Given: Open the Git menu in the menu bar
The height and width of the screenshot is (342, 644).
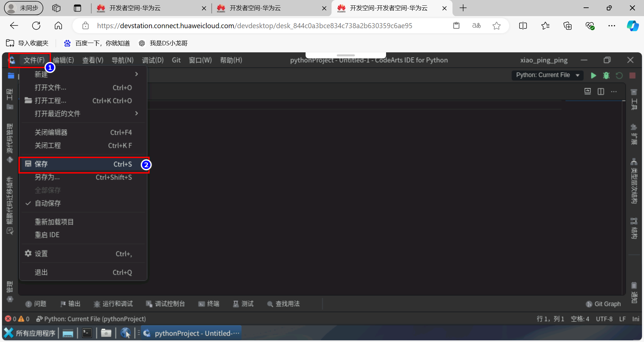Looking at the screenshot, I should point(176,60).
